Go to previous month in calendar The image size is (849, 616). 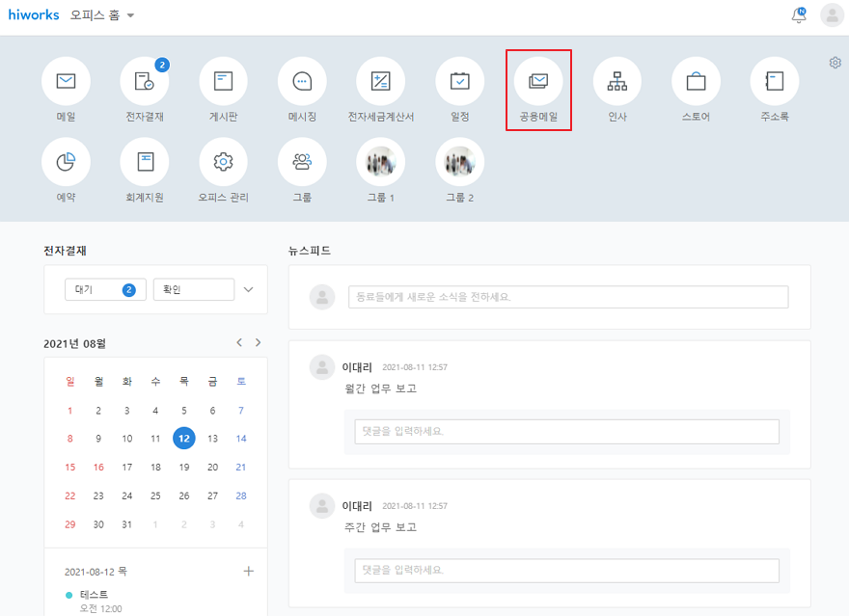(240, 342)
